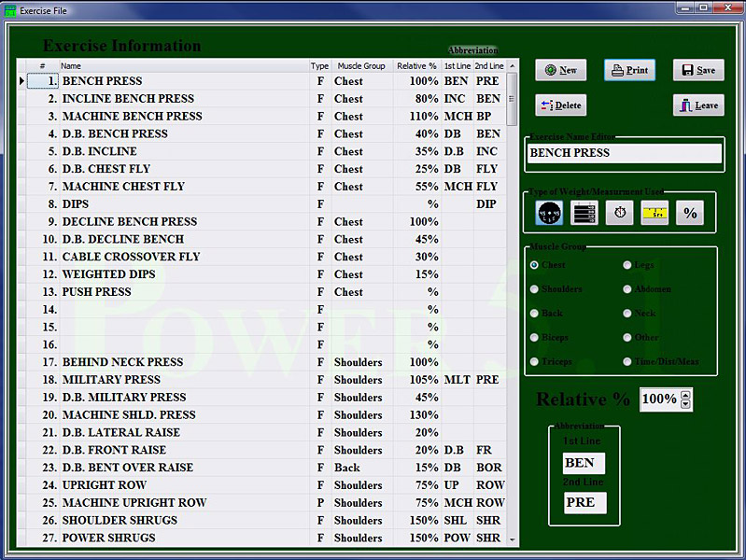
Task: Select the weight plate measurement icon
Action: tap(550, 213)
